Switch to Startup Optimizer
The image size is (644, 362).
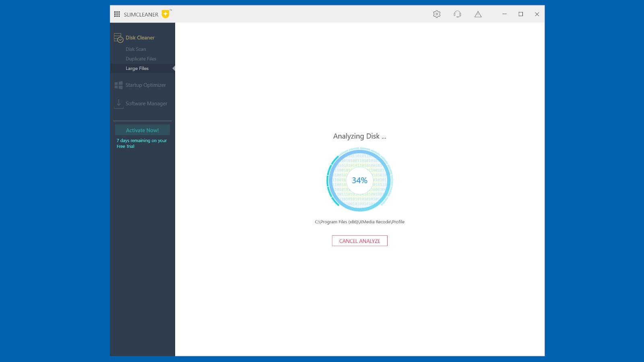[x=146, y=85]
